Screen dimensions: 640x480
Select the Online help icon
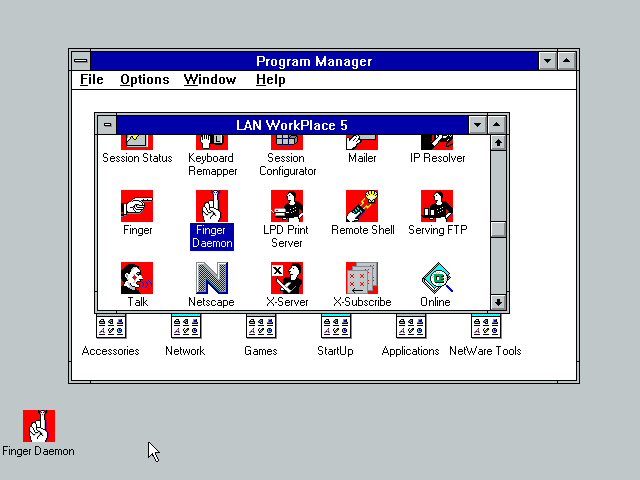click(437, 278)
